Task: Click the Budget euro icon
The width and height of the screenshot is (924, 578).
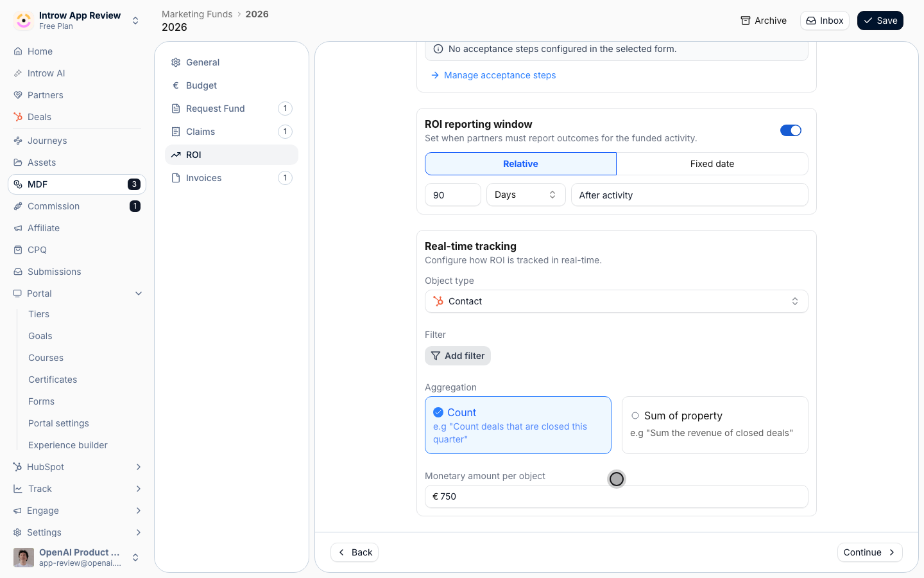Action: pos(176,85)
